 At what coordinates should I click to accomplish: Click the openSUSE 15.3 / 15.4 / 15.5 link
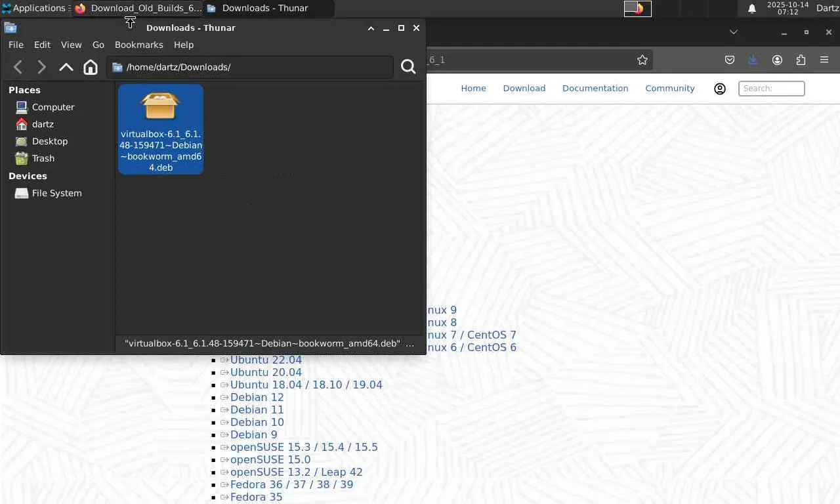(304, 448)
